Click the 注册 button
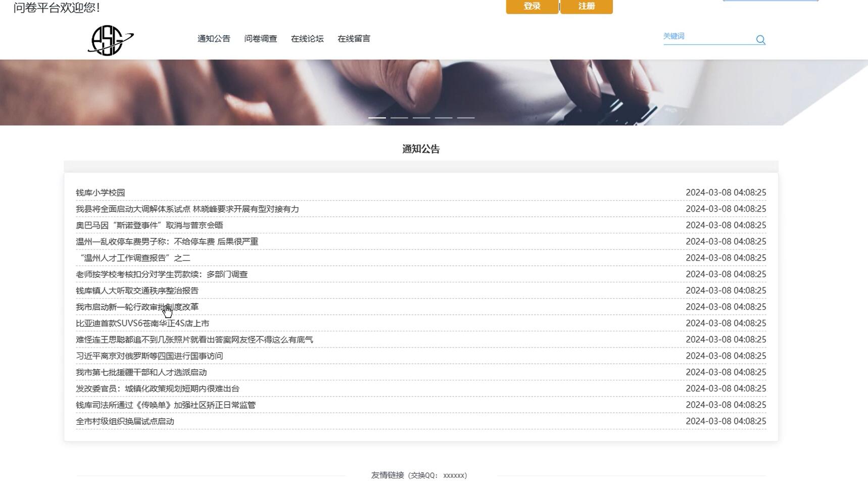Image resolution: width=868 pixels, height=491 pixels. point(586,7)
